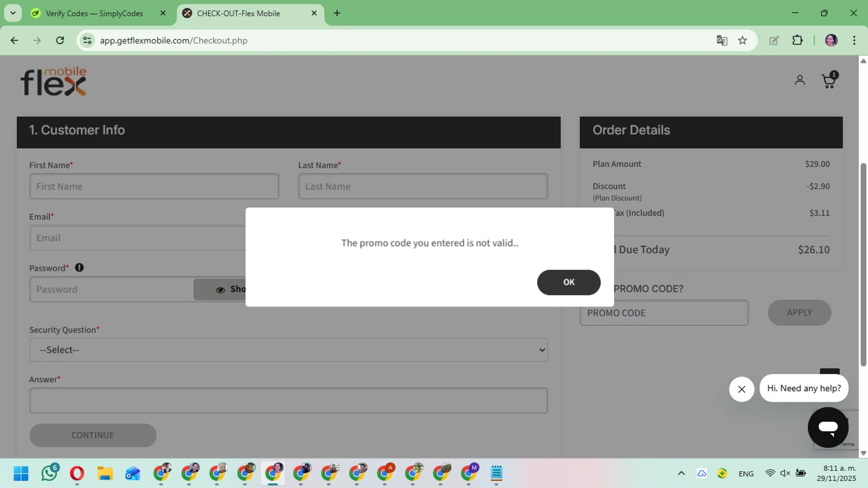Open the muted volume tray icon
Viewport: 868px width, 488px height.
[x=785, y=474]
